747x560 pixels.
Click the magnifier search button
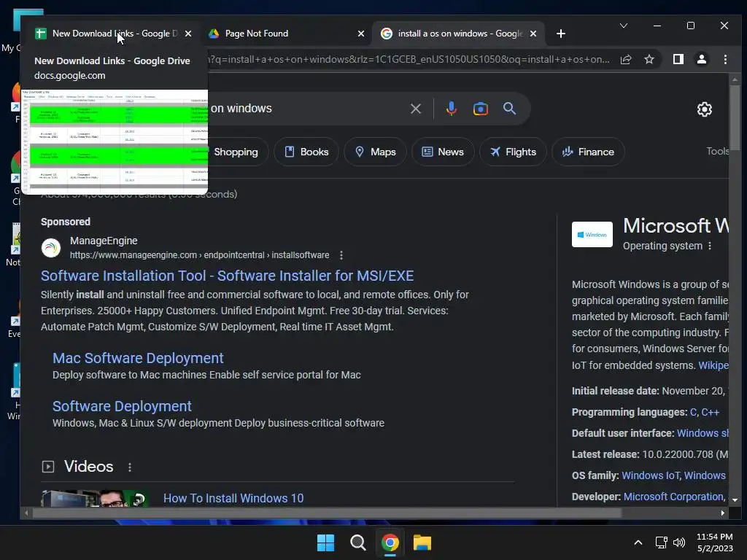click(509, 109)
